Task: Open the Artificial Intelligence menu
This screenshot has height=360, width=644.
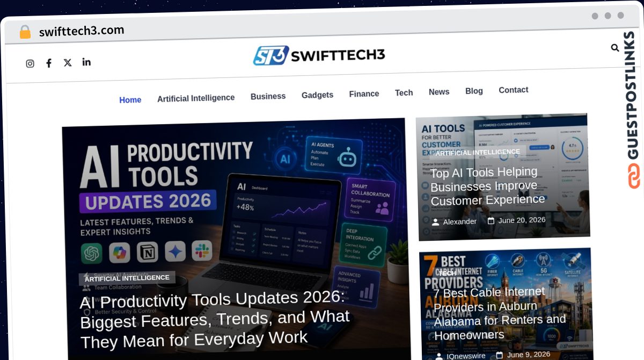Action: 196,98
